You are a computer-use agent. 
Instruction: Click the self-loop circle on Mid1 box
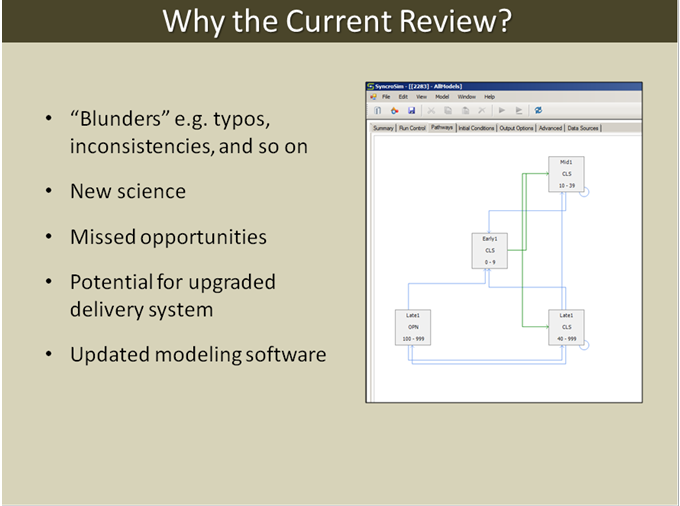tap(585, 192)
